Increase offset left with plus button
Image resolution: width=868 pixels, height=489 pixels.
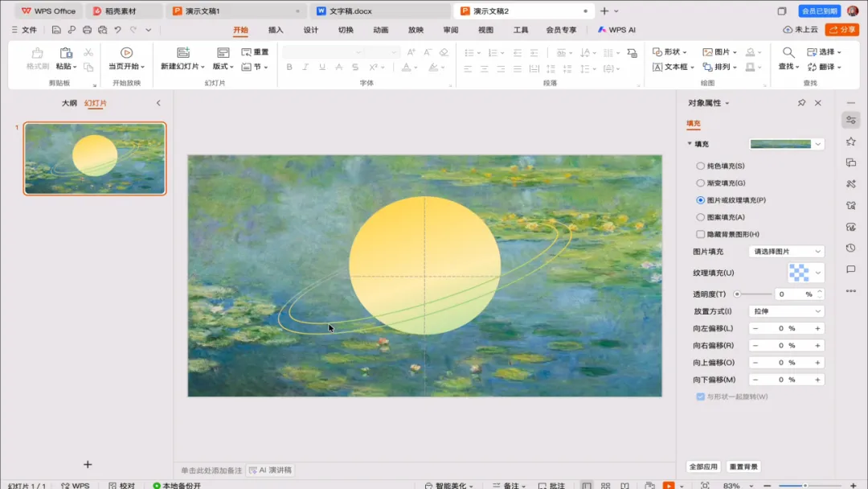tap(817, 328)
